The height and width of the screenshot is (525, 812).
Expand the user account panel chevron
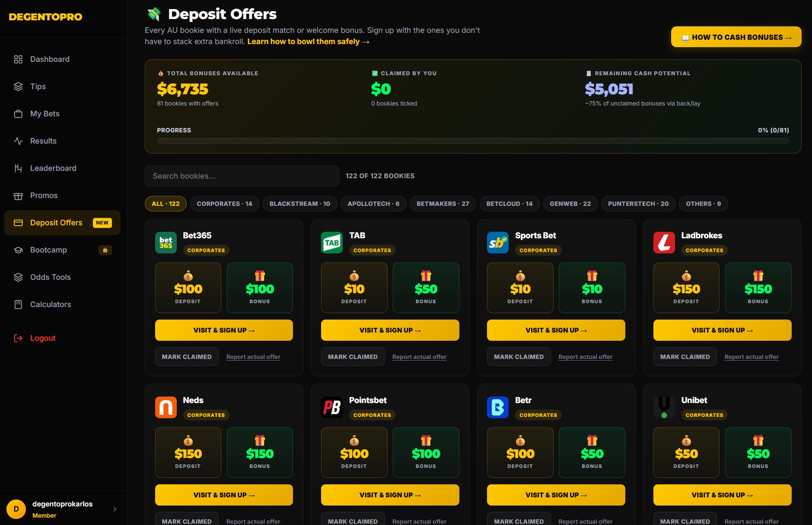[x=115, y=509]
